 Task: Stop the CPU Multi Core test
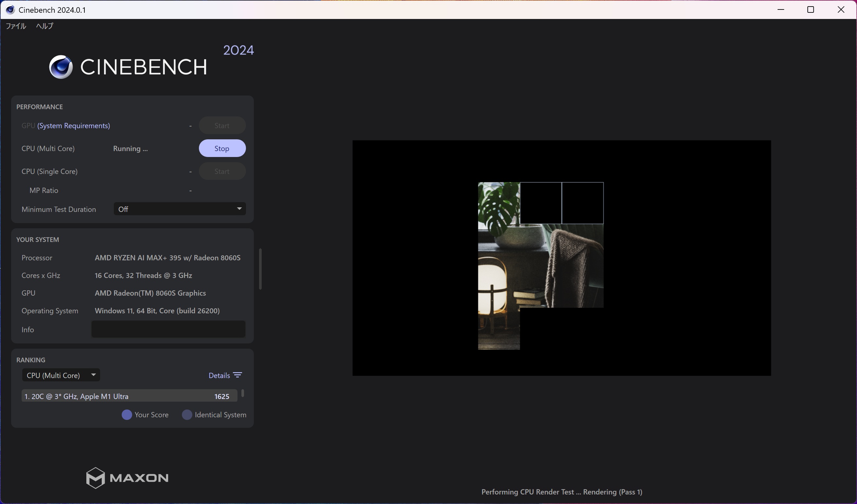(222, 148)
